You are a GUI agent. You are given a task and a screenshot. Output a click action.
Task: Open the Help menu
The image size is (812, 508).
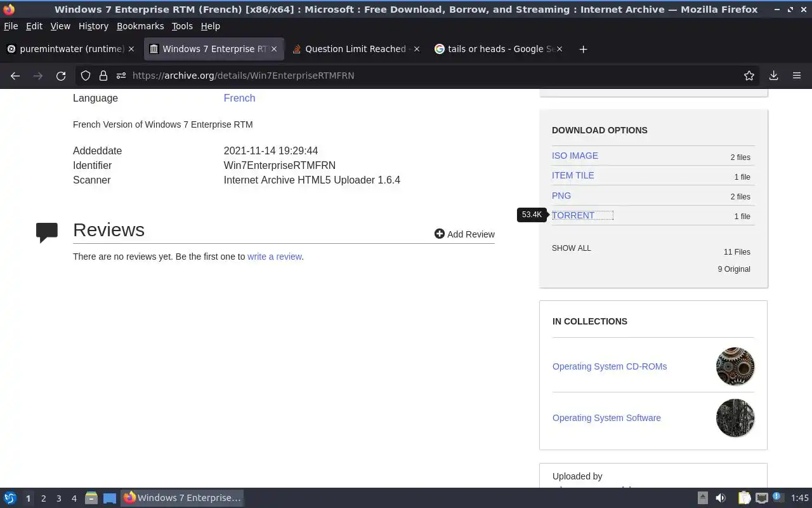[210, 26]
